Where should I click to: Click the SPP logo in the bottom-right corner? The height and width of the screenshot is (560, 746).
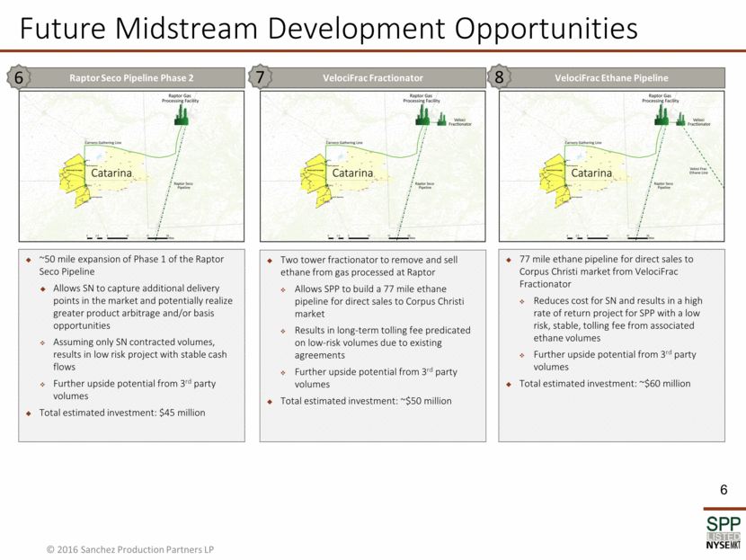tap(722, 524)
